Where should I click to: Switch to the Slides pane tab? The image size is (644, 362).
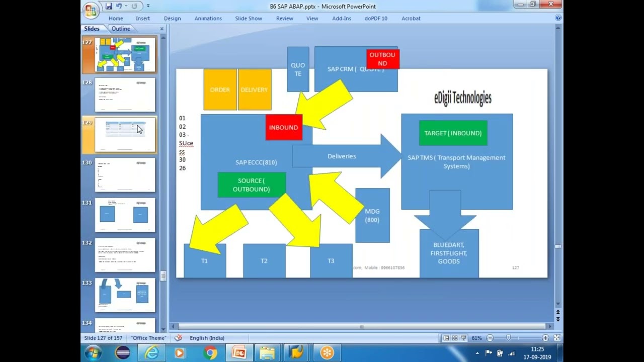92,29
